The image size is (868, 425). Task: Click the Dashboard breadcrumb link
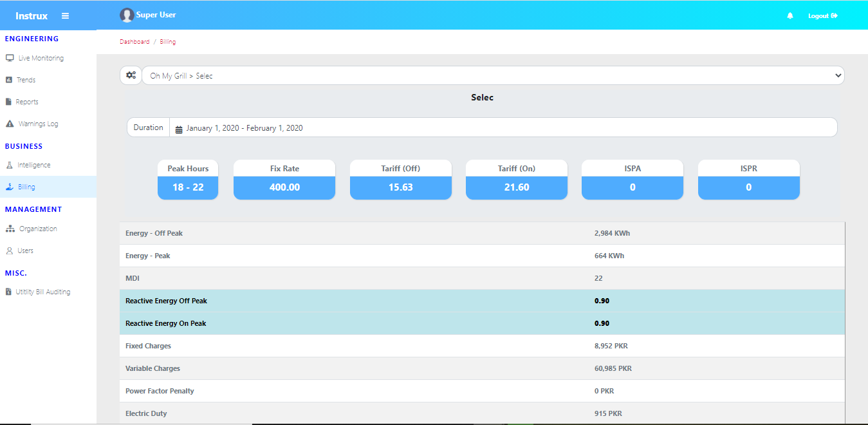[134, 42]
